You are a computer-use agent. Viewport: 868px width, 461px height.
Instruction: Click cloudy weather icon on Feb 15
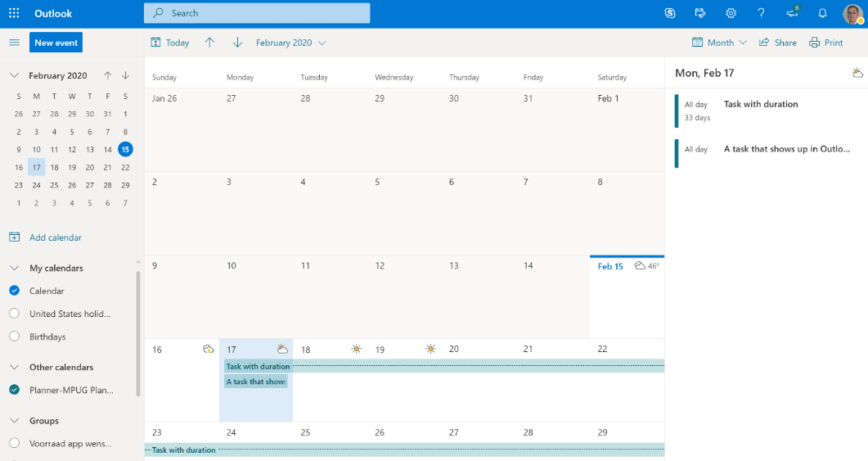click(x=640, y=266)
